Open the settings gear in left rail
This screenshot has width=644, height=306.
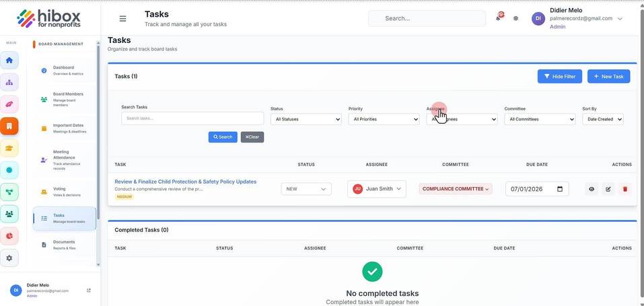click(9, 258)
